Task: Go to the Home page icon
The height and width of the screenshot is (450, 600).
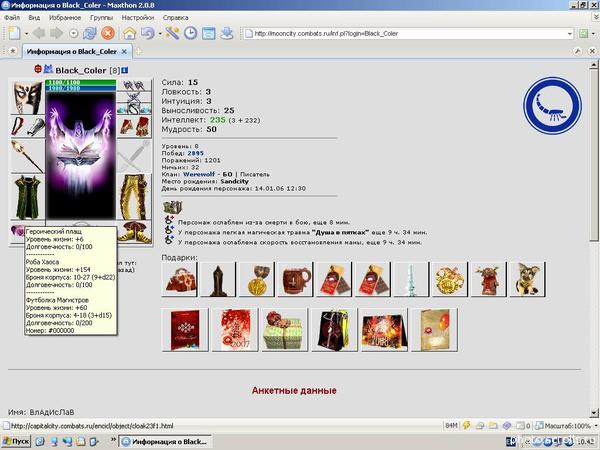Action: point(130,33)
